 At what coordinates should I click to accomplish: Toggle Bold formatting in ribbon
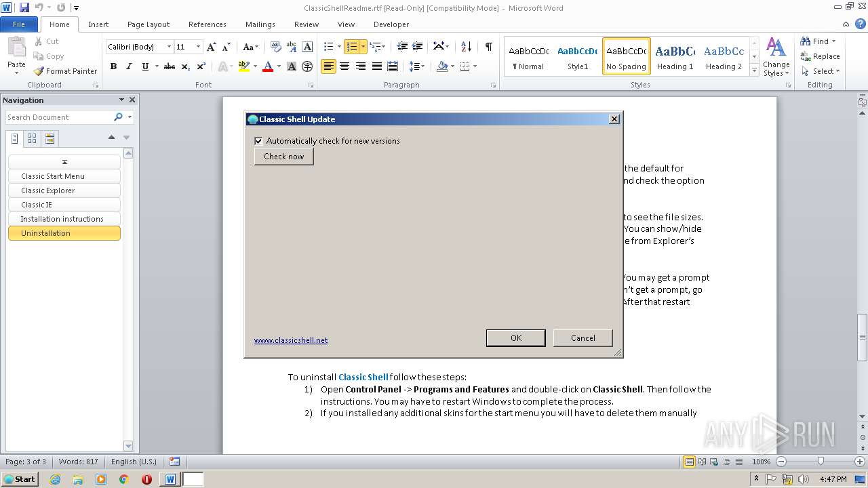coord(113,66)
